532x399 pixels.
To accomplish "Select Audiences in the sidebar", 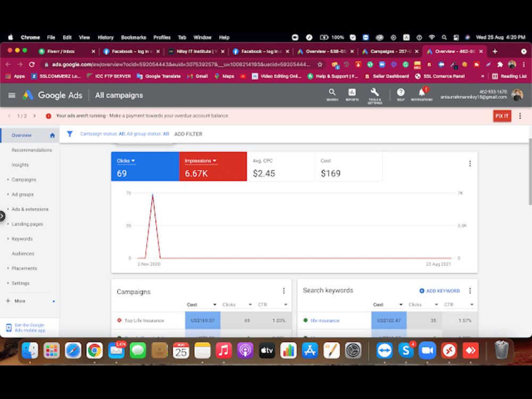I will (23, 254).
